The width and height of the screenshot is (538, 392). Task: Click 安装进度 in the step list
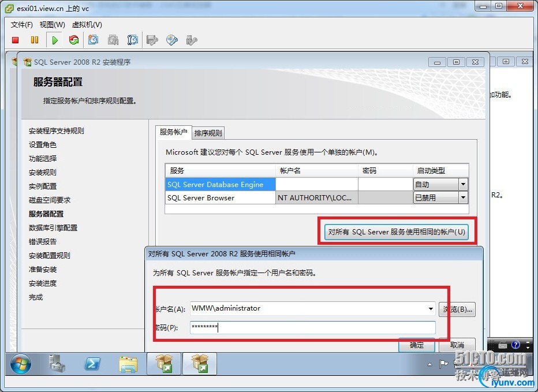(x=43, y=283)
